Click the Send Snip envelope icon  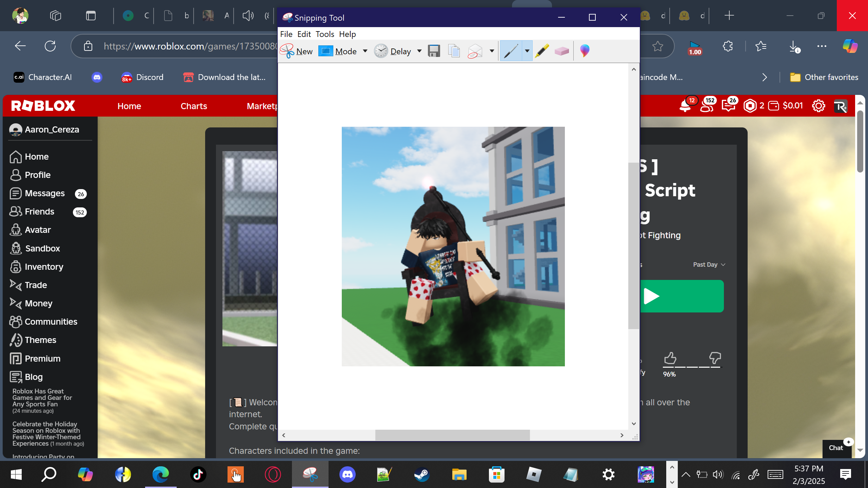(x=475, y=51)
